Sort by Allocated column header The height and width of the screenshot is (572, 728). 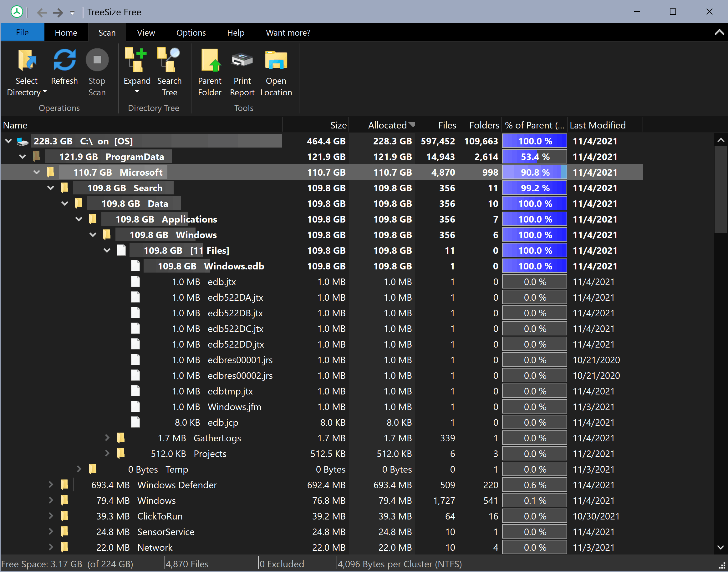(387, 125)
